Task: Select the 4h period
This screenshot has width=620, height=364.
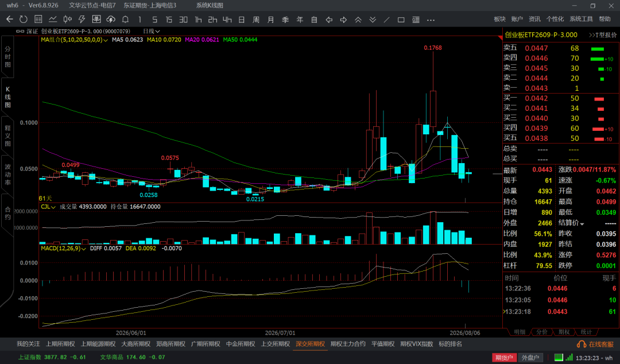Action: click(227, 20)
